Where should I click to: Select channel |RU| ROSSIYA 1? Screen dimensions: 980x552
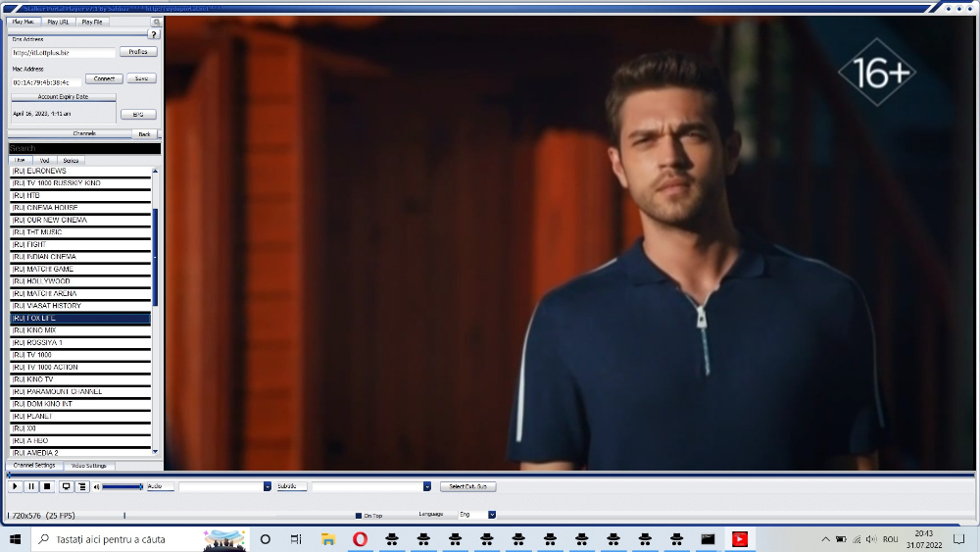tap(80, 342)
